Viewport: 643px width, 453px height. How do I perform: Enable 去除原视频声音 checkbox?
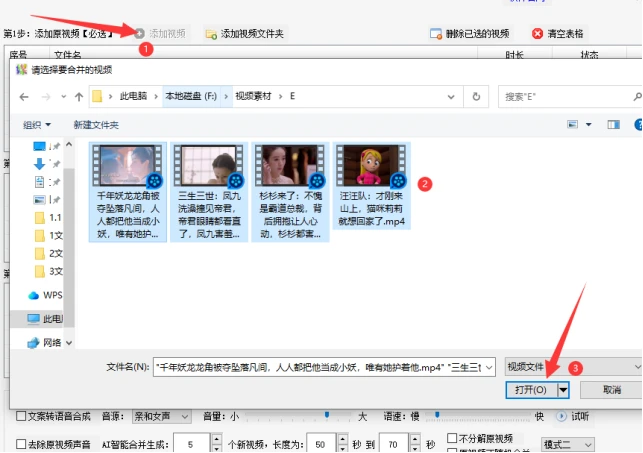[21, 444]
